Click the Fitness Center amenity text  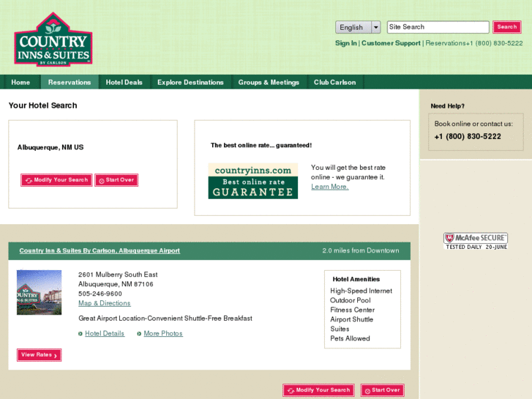[x=352, y=310]
